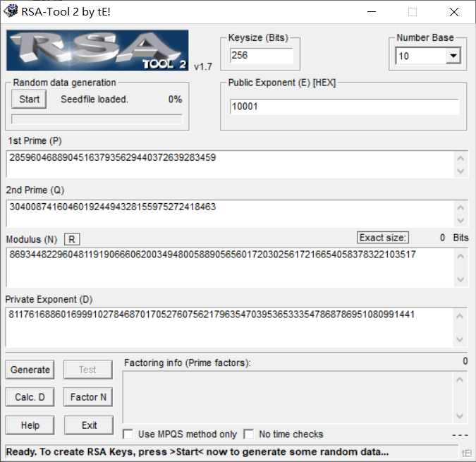
Task: Click the Keysize (Bits) field showing 256
Action: click(262, 56)
